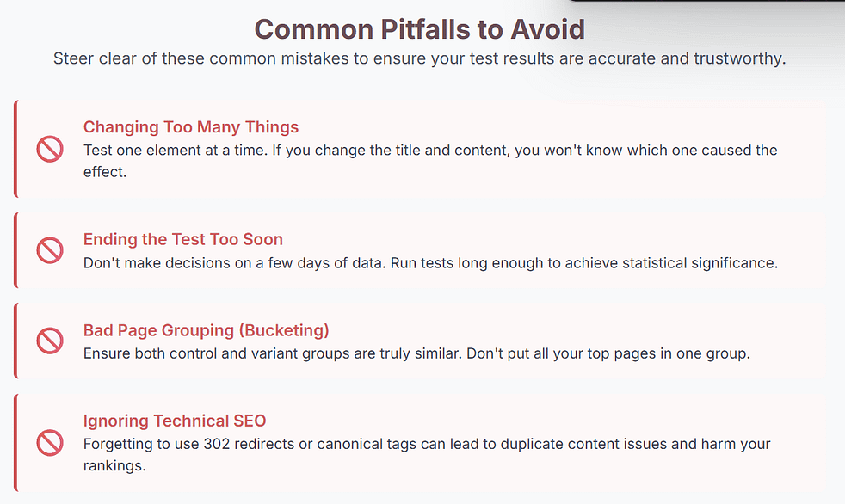Click the "Don't make decisions on a few days" description
This screenshot has width=845, height=504.
click(x=430, y=262)
